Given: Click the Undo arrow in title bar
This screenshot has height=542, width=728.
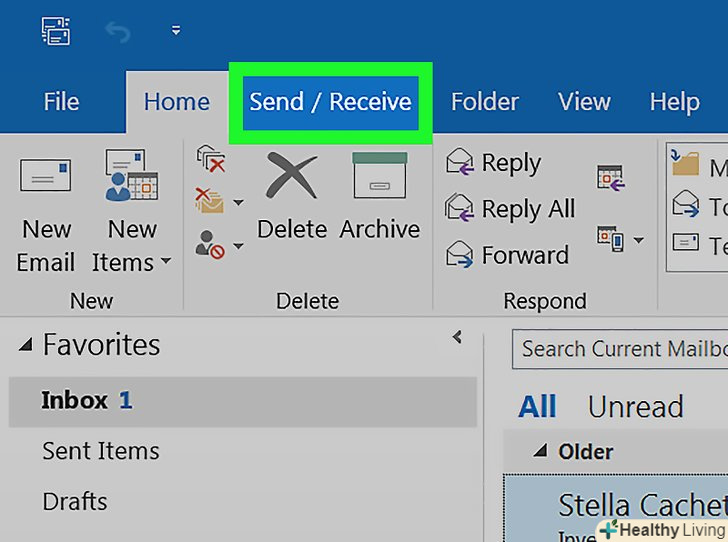Looking at the screenshot, I should (x=117, y=32).
